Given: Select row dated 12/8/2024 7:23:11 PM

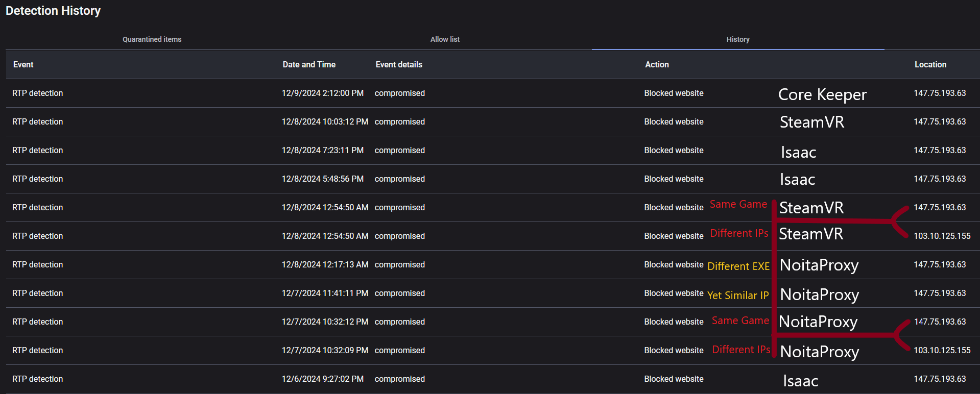Looking at the screenshot, I should tap(493, 151).
